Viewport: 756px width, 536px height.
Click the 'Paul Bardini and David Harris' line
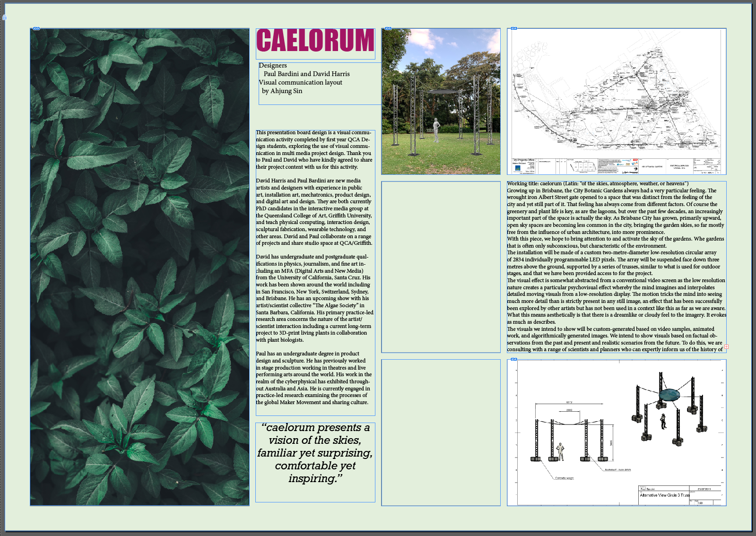307,74
